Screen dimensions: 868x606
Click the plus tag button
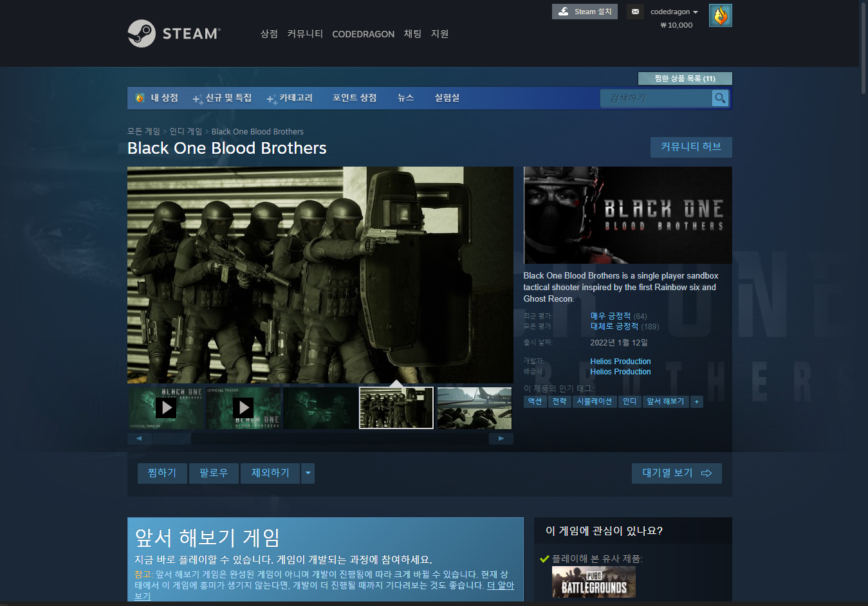point(696,401)
